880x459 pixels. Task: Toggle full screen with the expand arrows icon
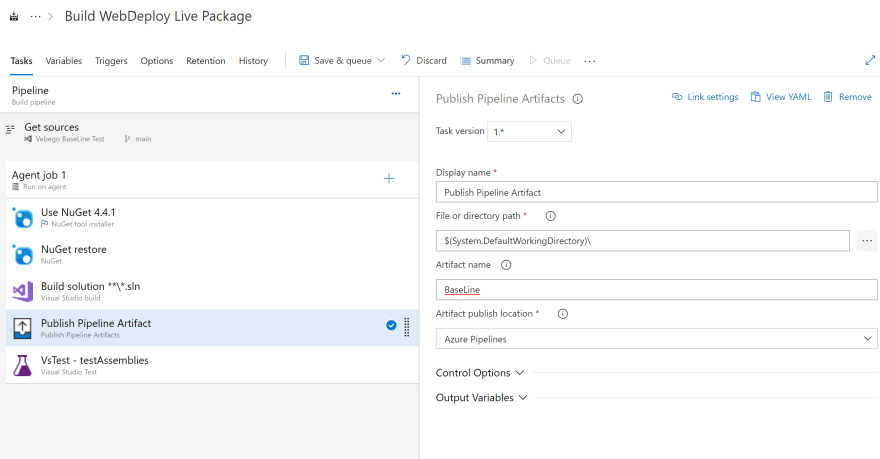pos(870,60)
